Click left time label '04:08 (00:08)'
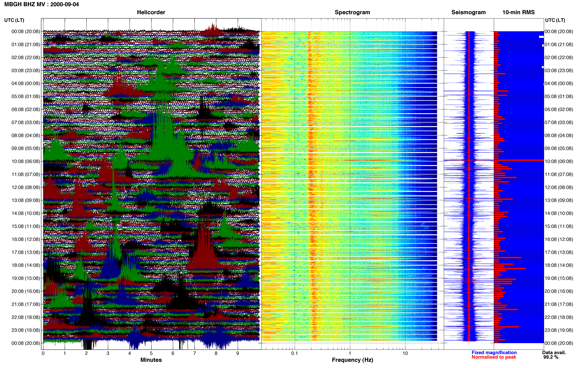The width and height of the screenshot is (588, 368). [x=26, y=83]
